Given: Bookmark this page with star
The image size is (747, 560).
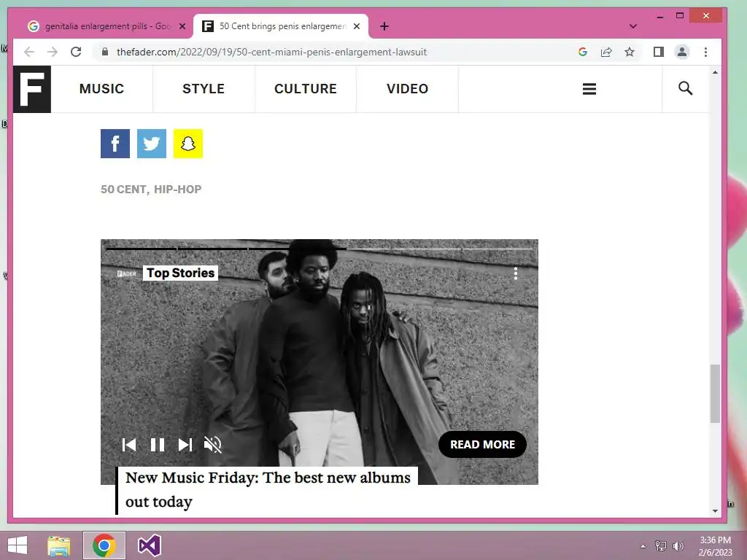Looking at the screenshot, I should (x=630, y=52).
